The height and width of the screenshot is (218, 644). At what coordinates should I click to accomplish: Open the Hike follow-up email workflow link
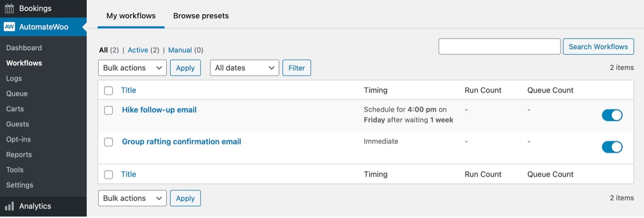(x=159, y=110)
